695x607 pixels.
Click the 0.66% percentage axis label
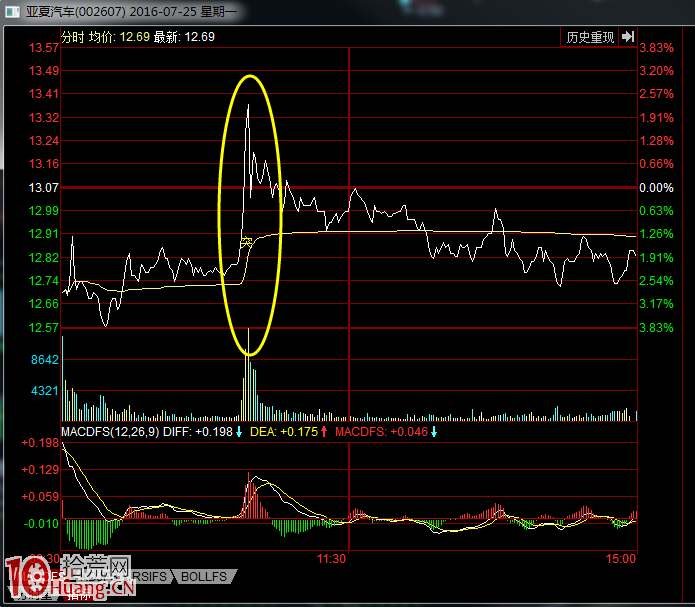coord(656,164)
